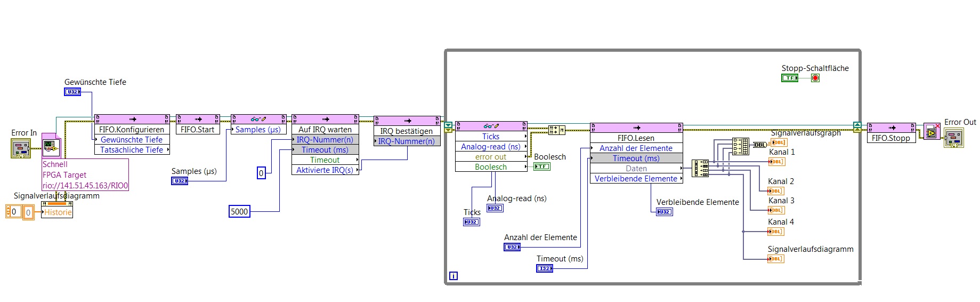Click the Close FPGA VI Reference node
This screenshot has width=980, height=302.
pos(932,132)
